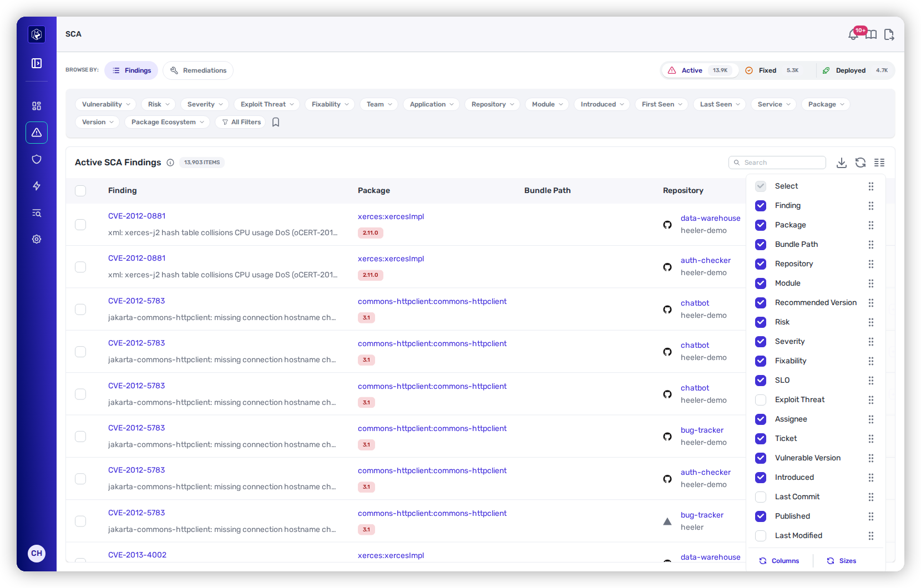Grab the drag handle for Finding column
The width and height of the screenshot is (921, 588).
click(x=871, y=206)
